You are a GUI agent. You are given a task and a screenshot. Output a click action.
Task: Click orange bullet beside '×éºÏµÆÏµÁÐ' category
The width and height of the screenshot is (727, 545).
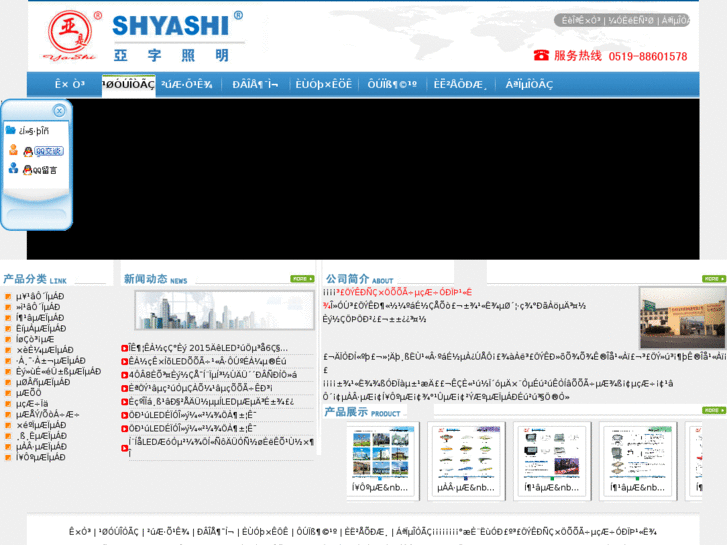click(x=8, y=425)
